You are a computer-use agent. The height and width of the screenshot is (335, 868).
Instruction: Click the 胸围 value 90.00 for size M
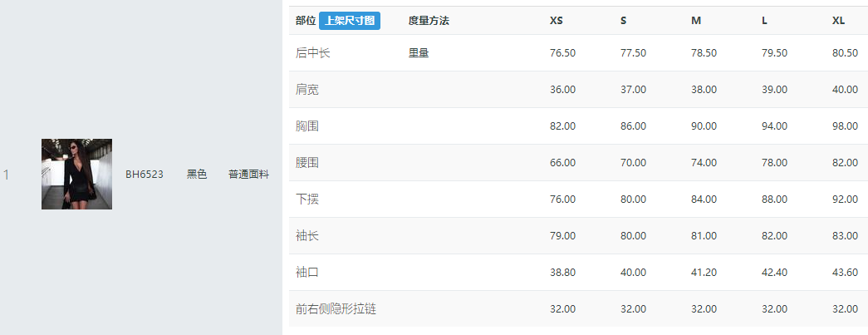[704, 126]
